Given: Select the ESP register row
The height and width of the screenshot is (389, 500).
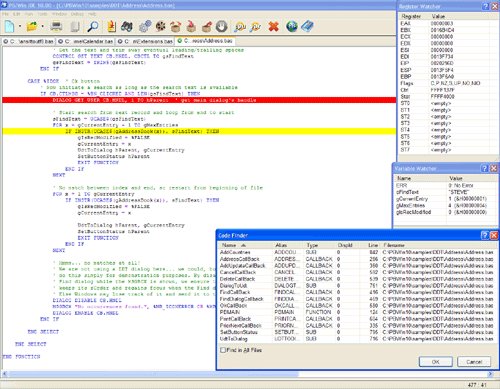Looking at the screenshot, I should pos(448,70).
